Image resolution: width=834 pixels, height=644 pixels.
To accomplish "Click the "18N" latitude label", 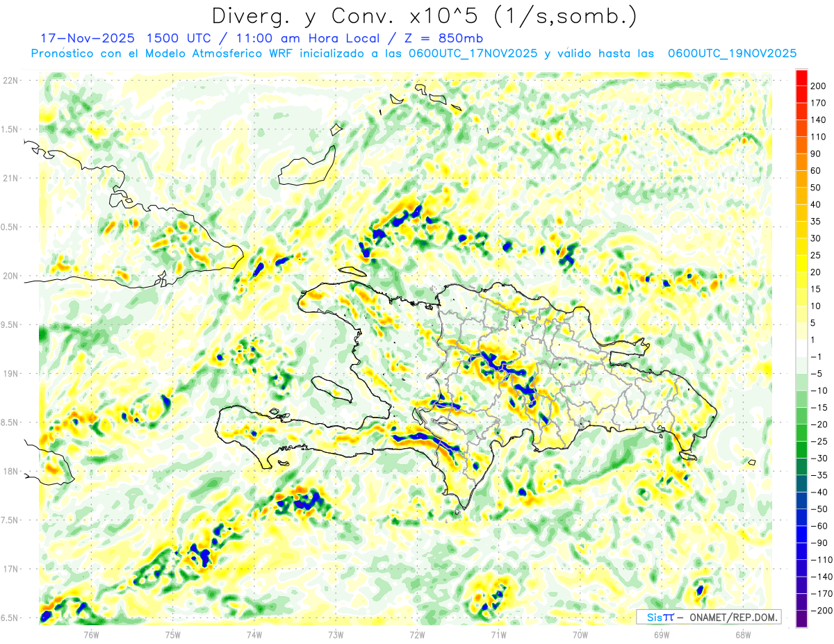I will coord(10,472).
